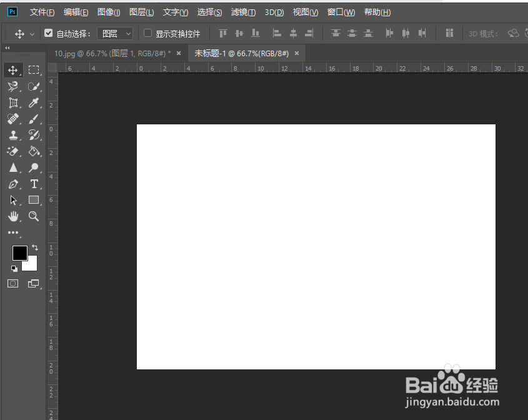Align vertical centers in options bar
Image resolution: width=528 pixels, height=420 pixels.
tap(239, 33)
